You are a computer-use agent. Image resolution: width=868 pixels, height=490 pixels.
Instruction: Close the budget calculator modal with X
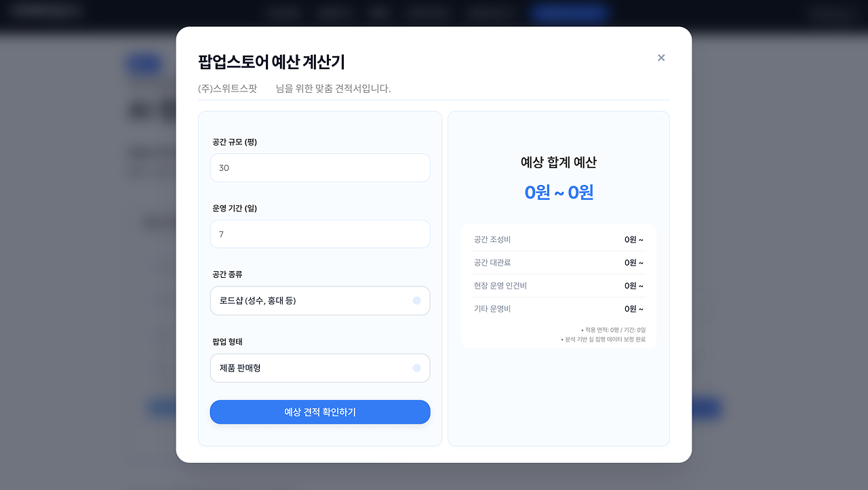point(661,58)
